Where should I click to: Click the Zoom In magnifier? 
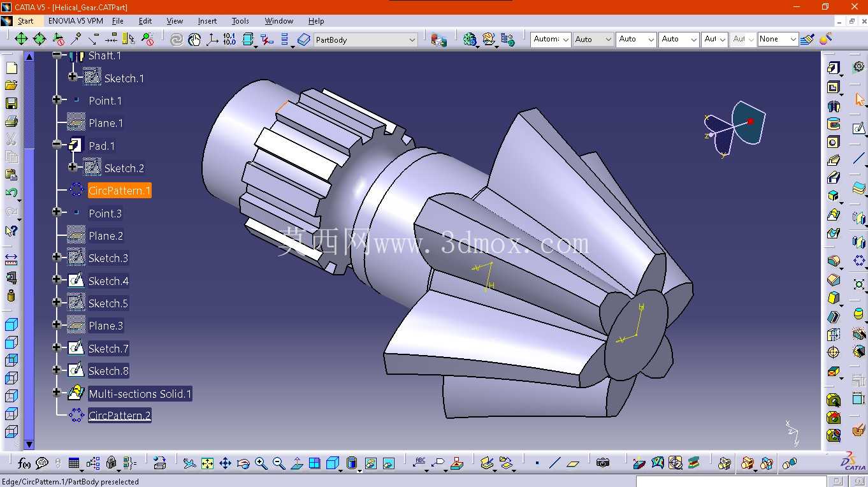(261, 463)
